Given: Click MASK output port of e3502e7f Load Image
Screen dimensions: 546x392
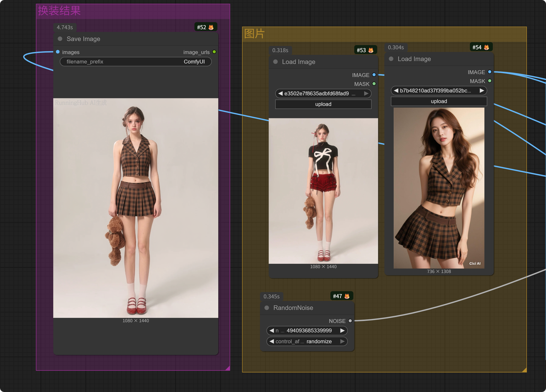Looking at the screenshot, I should (x=374, y=84).
